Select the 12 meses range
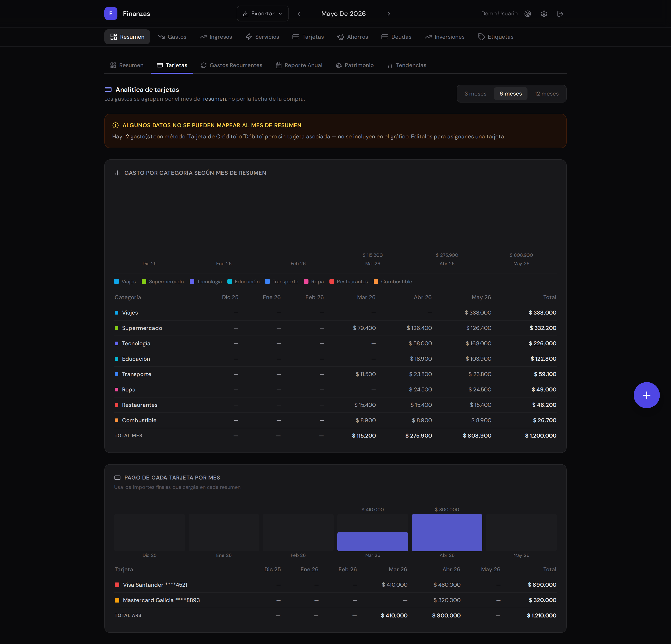This screenshot has height=644, width=671. [546, 94]
